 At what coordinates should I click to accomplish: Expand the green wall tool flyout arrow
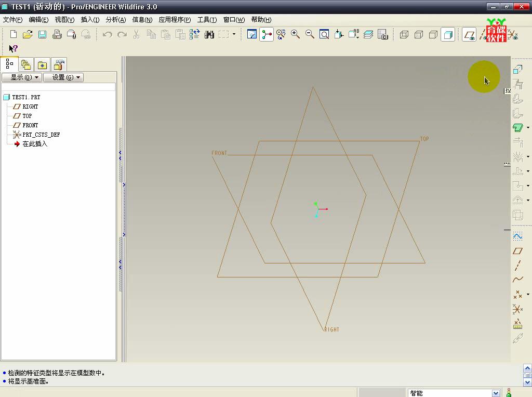528,128
